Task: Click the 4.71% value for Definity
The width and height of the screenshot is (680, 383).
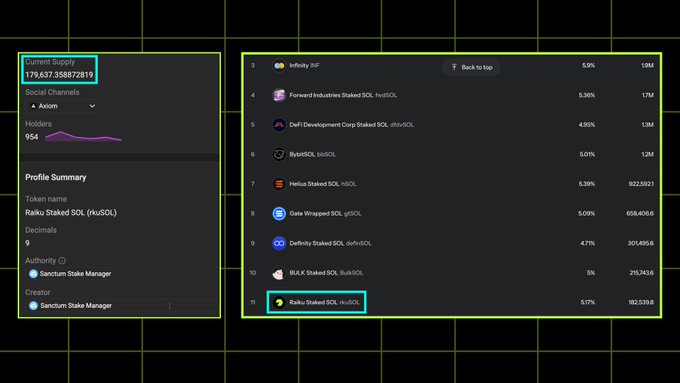Action: [x=588, y=243]
